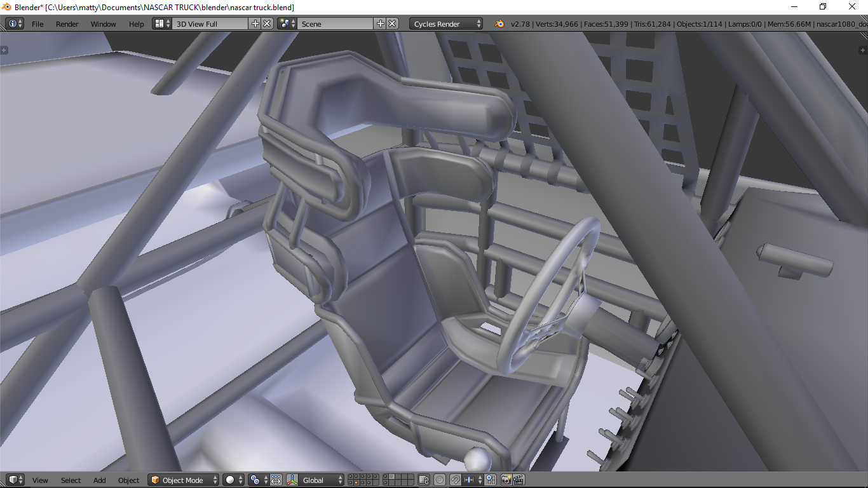Delete the 3D View Full layout

[267, 24]
